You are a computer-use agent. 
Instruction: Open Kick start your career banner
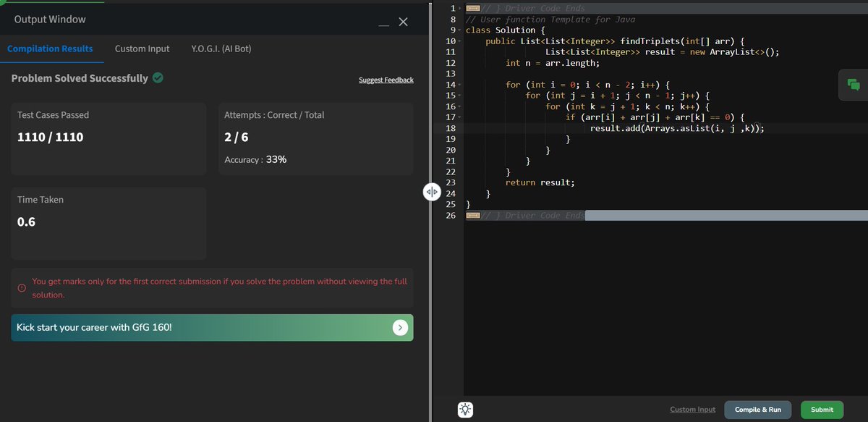[x=212, y=328]
